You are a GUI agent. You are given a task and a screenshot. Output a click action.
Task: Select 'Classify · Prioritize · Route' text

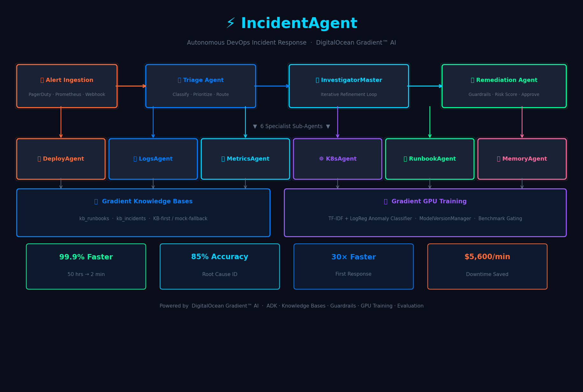201,95
